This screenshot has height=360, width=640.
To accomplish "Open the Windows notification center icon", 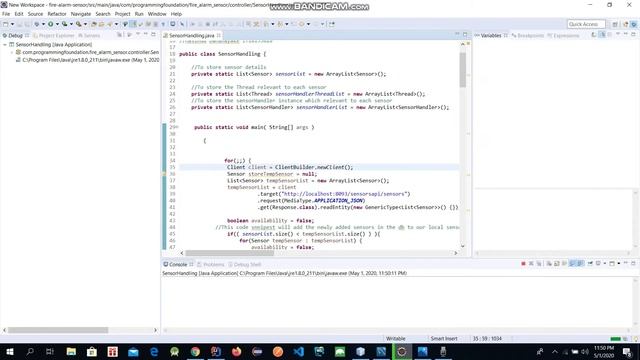I will click(627, 351).
